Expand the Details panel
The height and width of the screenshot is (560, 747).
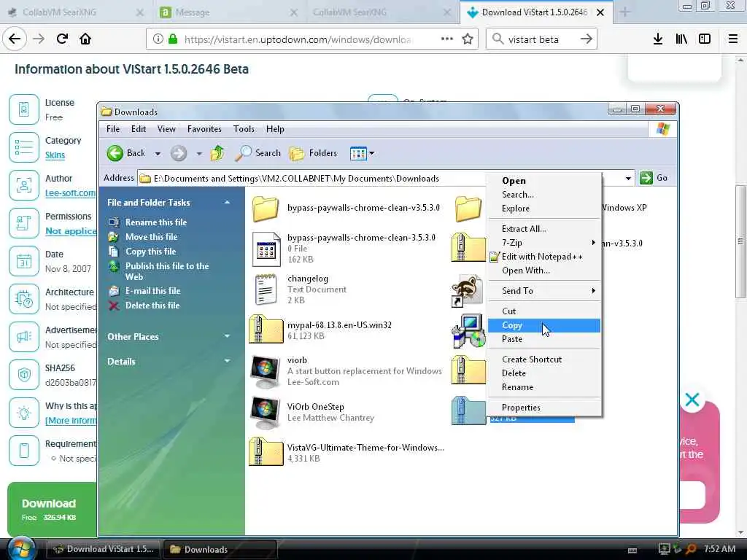point(228,361)
